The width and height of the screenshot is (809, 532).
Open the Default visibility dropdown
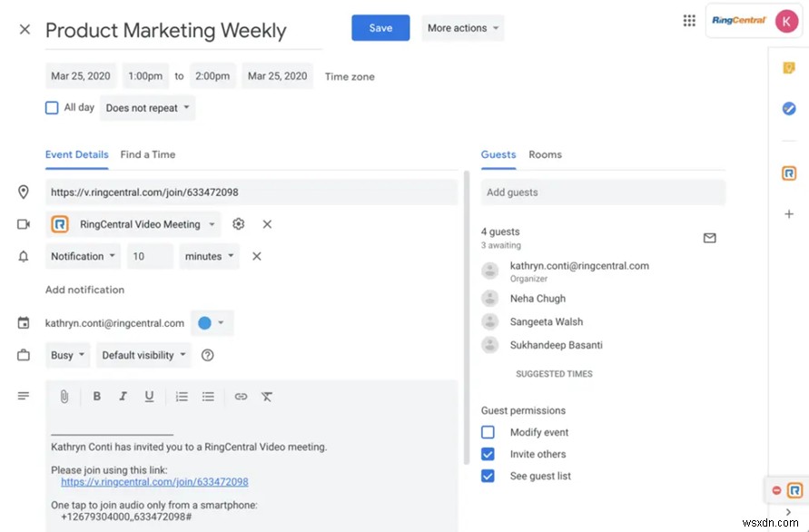tap(145, 355)
